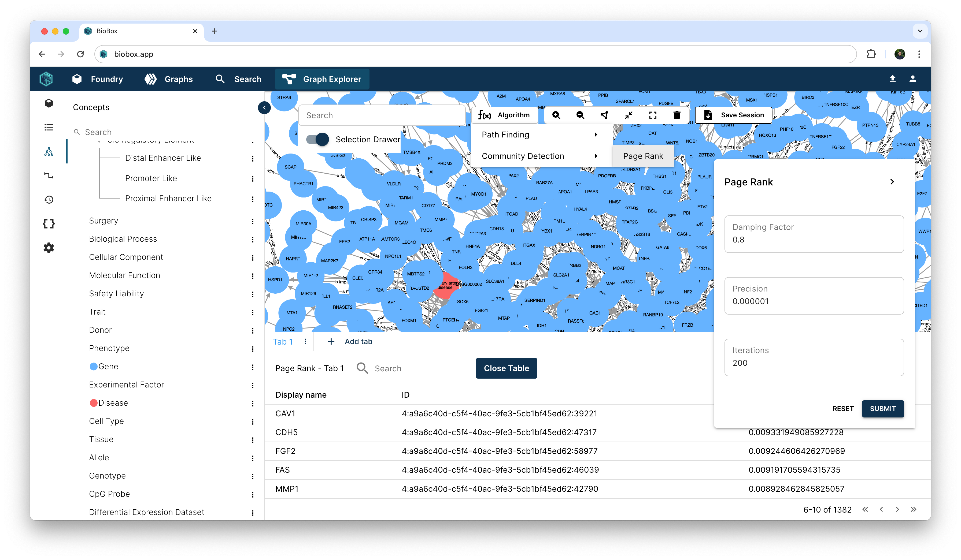Select Distal Enhancer Like concept
Screen dimensions: 961x560
[163, 158]
